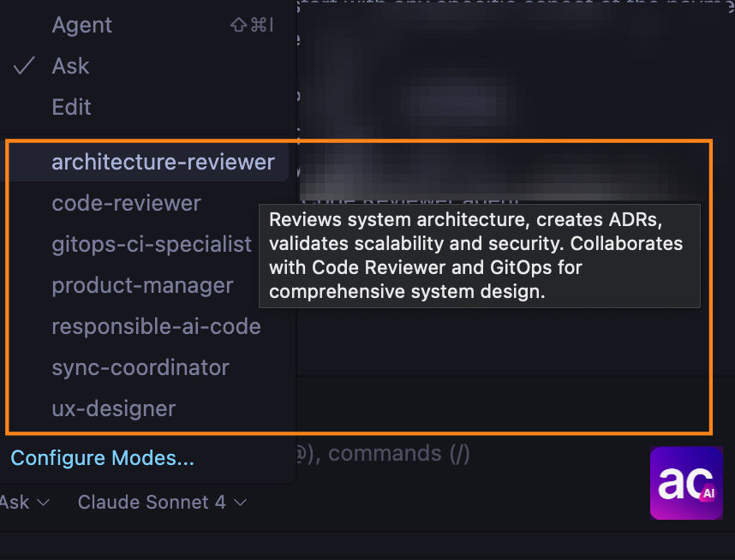Click the tooltip describing architecture-reviewer

[479, 257]
